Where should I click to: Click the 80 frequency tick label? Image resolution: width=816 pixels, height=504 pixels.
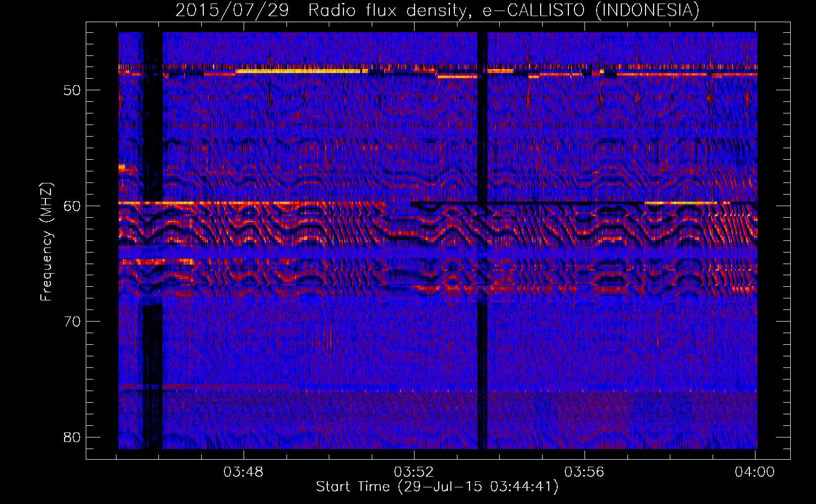pyautogui.click(x=72, y=437)
